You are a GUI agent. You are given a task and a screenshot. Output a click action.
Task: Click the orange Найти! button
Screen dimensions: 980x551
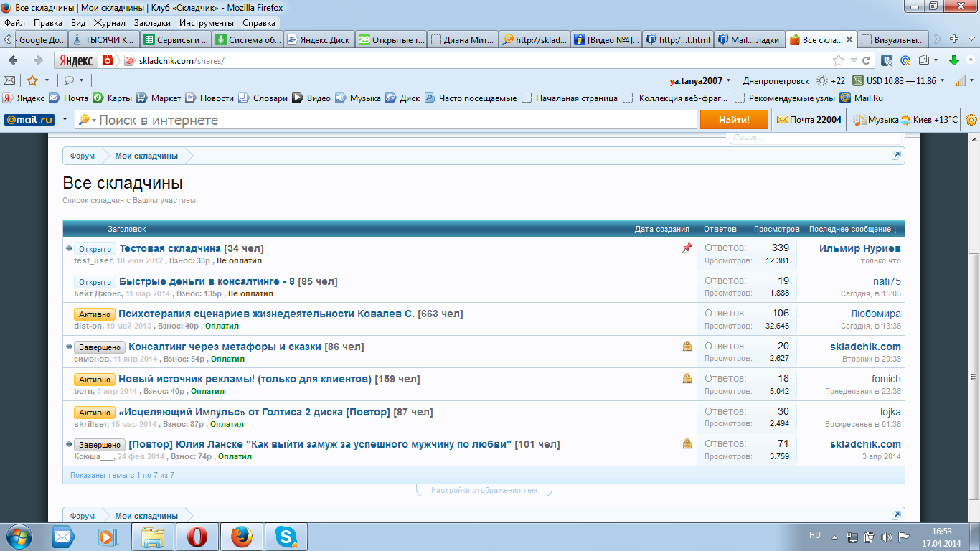(734, 120)
